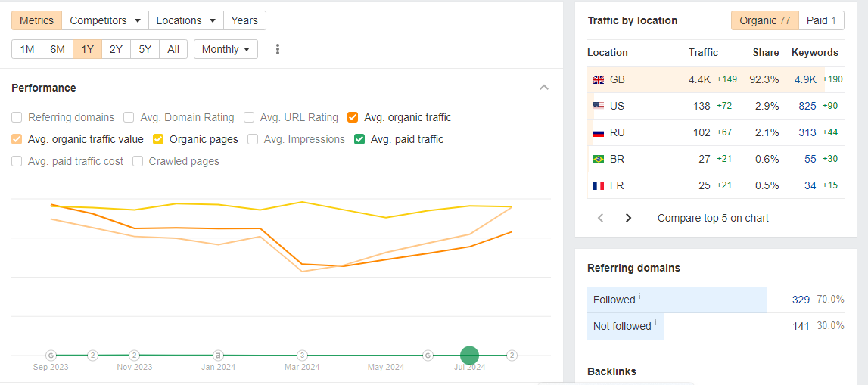Go to next locations page arrow
Viewport: 868px width, 385px height.
(x=628, y=218)
